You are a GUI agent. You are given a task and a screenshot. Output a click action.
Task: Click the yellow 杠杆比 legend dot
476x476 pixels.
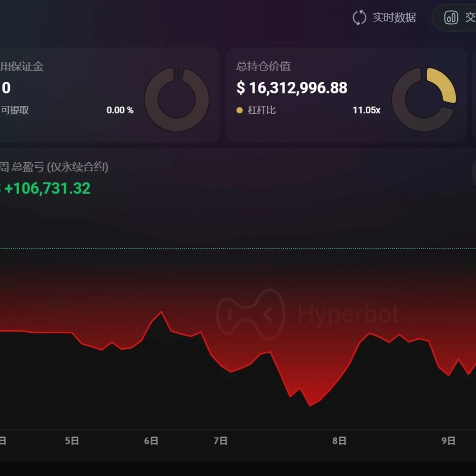(x=239, y=111)
